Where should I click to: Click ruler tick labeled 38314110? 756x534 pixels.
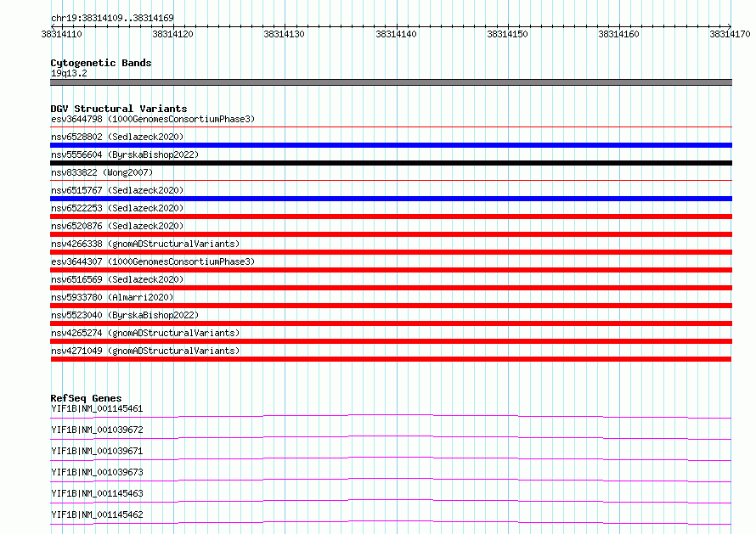point(62,34)
